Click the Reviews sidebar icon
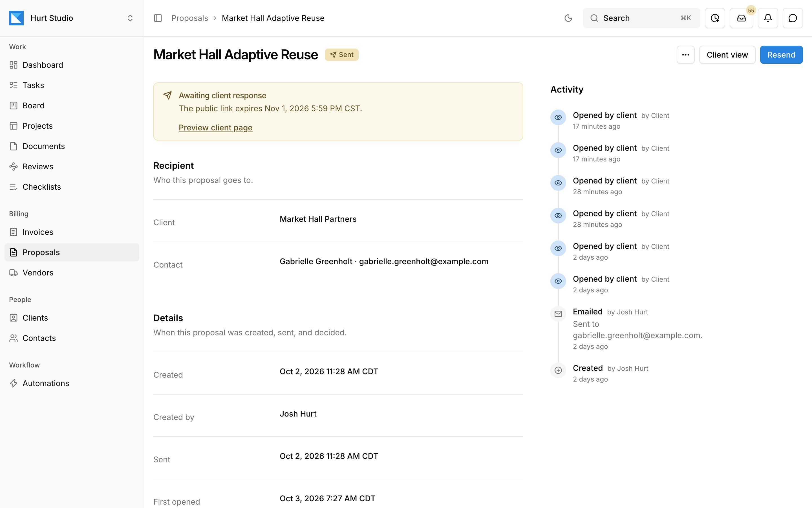Image resolution: width=812 pixels, height=508 pixels. click(x=14, y=167)
